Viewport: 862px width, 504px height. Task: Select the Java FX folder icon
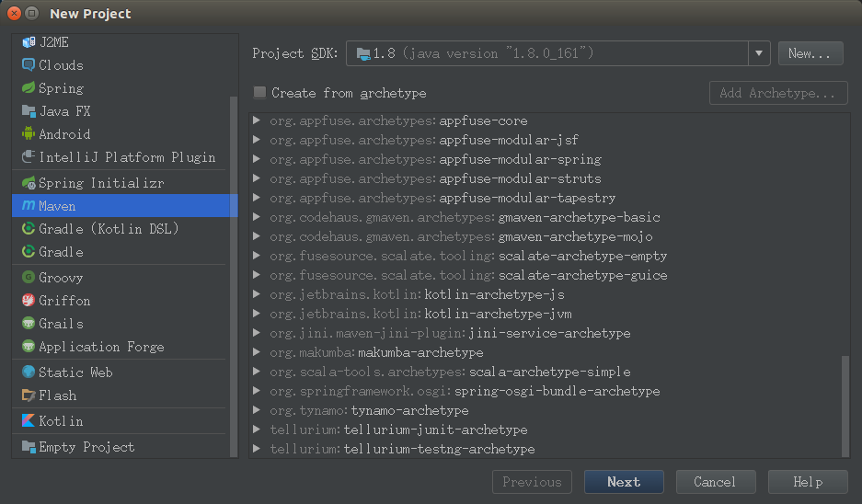[29, 111]
